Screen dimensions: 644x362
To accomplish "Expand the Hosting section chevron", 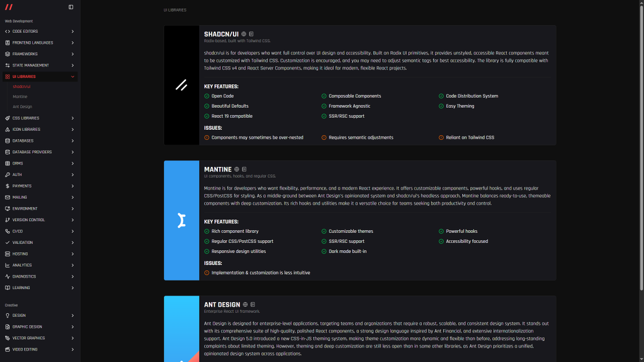I will (x=72, y=254).
